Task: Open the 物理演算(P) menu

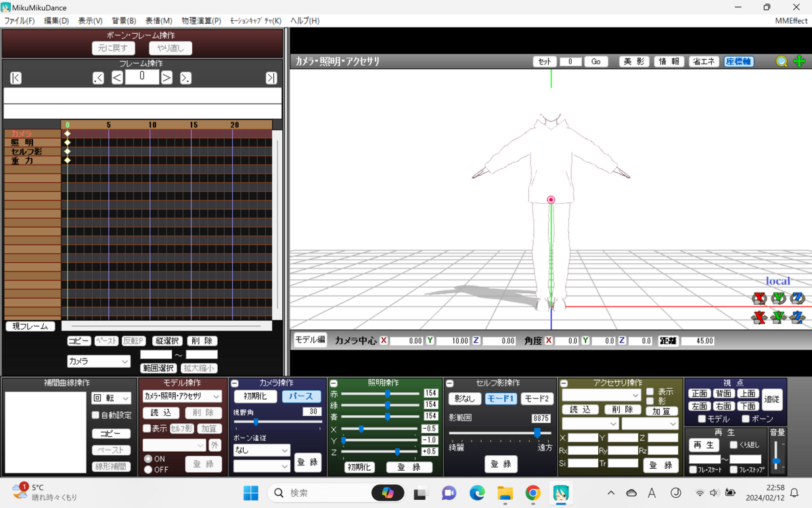Action: [x=201, y=20]
